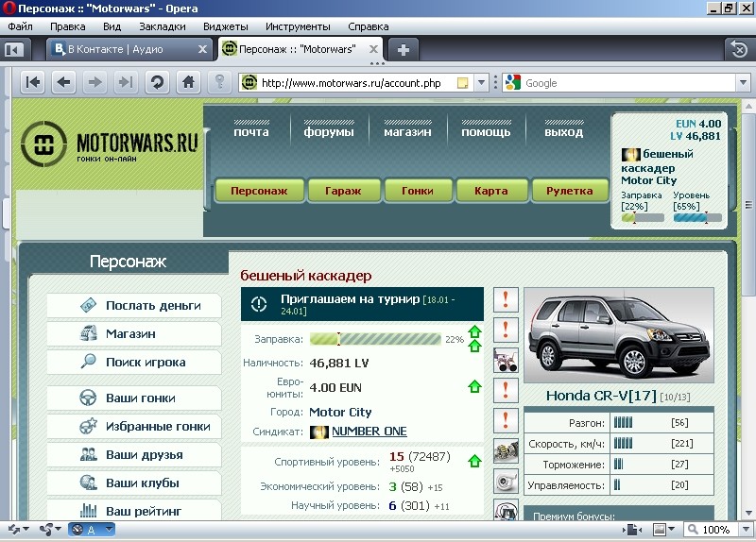Click the Fit to width page icon
756x542 pixels.
632,530
